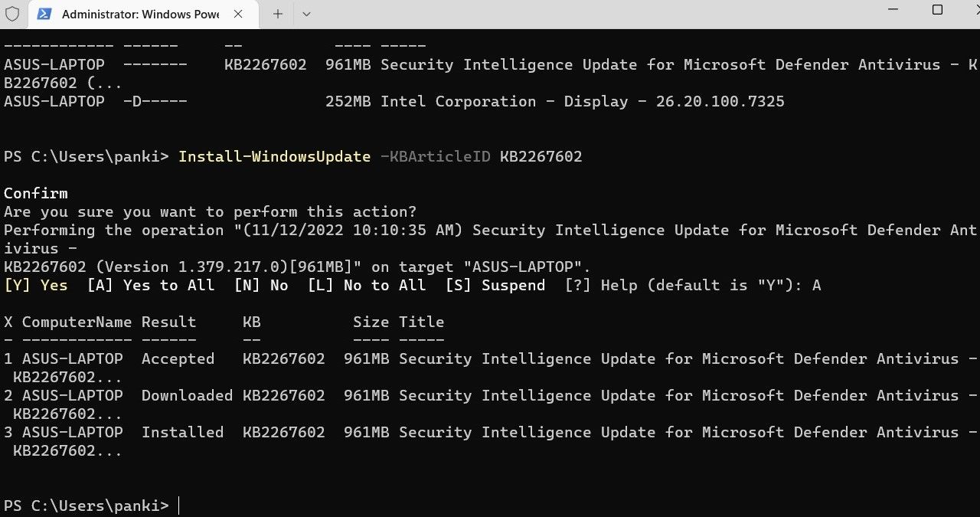Image resolution: width=980 pixels, height=517 pixels.
Task: Click the 961MB size value in the table
Action: coord(366,358)
